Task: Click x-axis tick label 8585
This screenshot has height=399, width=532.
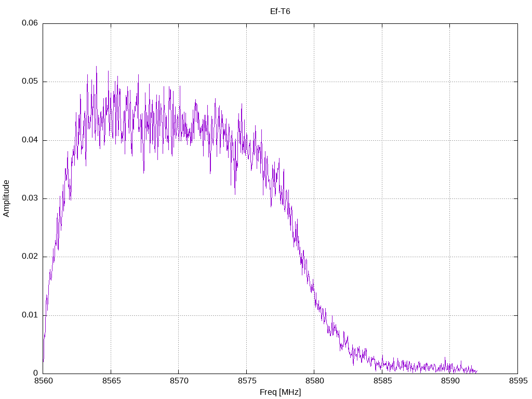Action: (382, 381)
